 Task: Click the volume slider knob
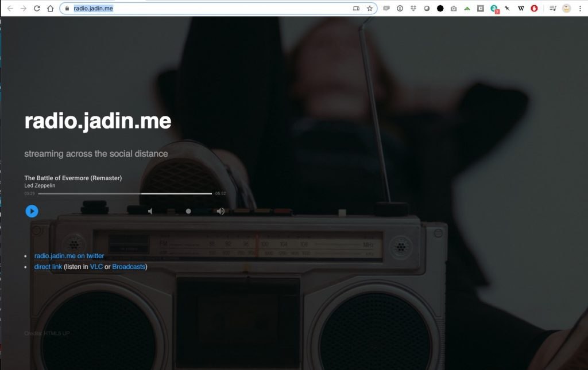coord(188,211)
